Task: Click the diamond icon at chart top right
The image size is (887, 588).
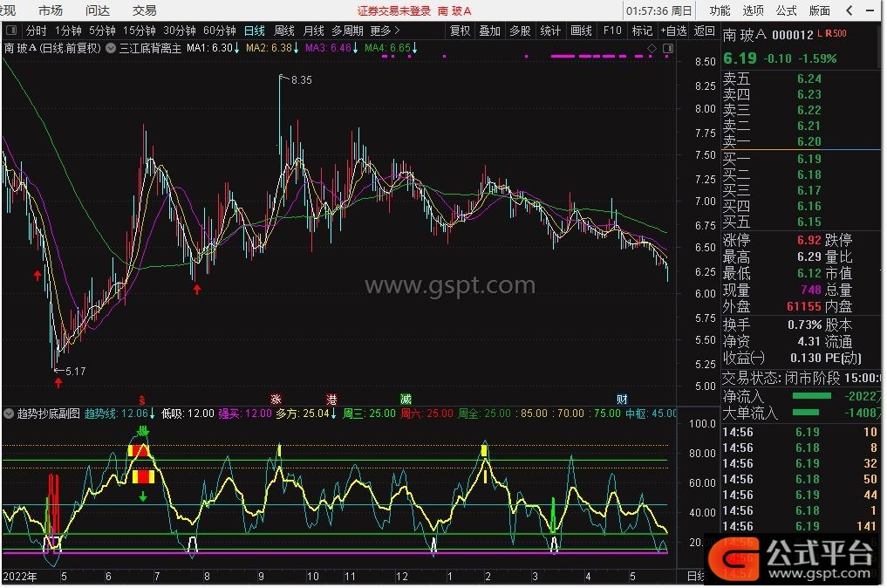Action: click(x=652, y=49)
